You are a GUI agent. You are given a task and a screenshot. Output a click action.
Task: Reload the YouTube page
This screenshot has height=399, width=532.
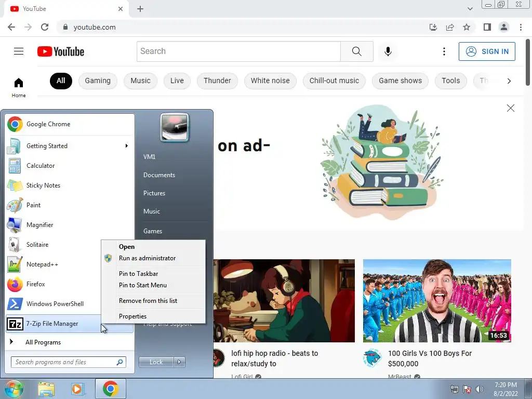click(x=45, y=27)
